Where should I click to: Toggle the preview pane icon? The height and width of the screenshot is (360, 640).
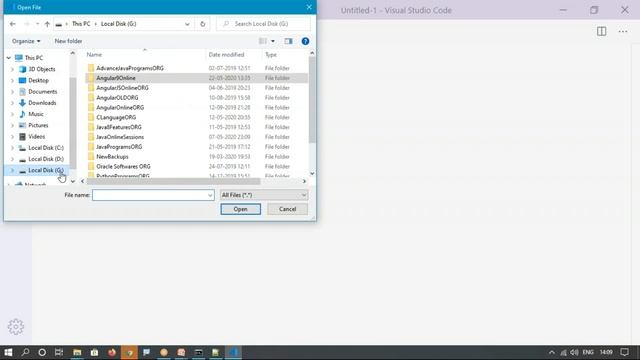coord(288,41)
